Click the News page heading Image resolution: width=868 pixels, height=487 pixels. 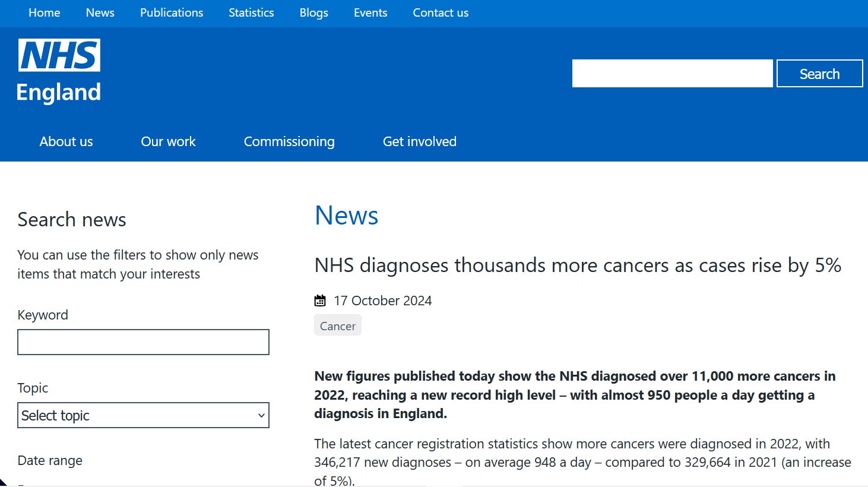point(346,215)
